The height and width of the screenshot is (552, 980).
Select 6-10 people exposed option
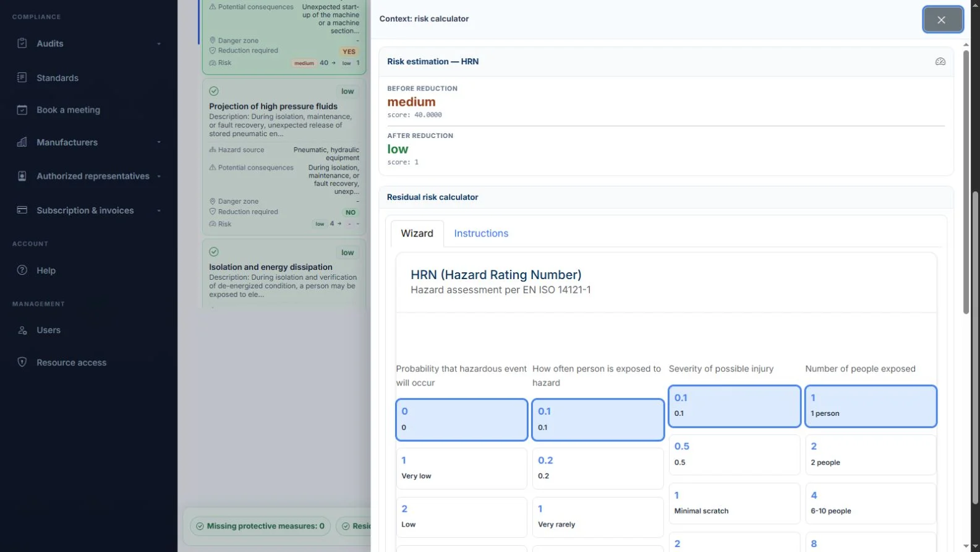(871, 504)
